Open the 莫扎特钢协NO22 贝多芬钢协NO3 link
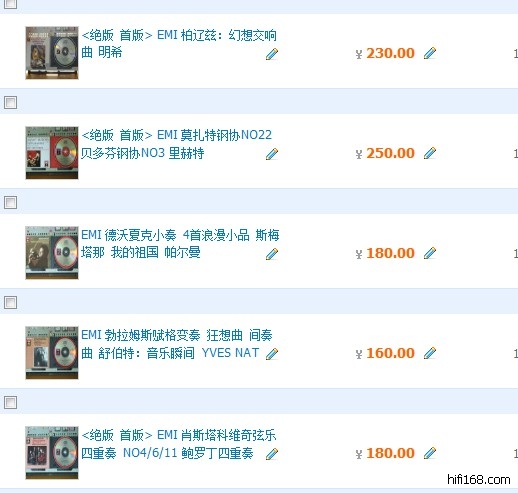The image size is (518, 493). [176, 144]
